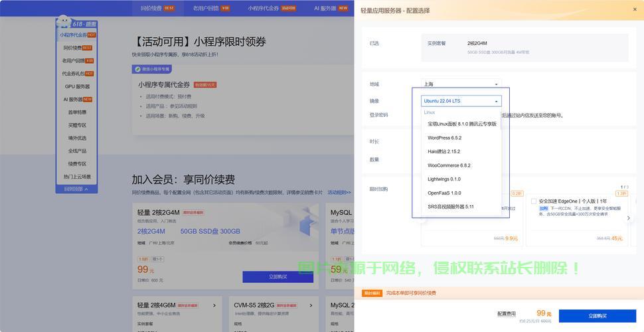Open the AI 服务器 top navigation tab

point(331,8)
